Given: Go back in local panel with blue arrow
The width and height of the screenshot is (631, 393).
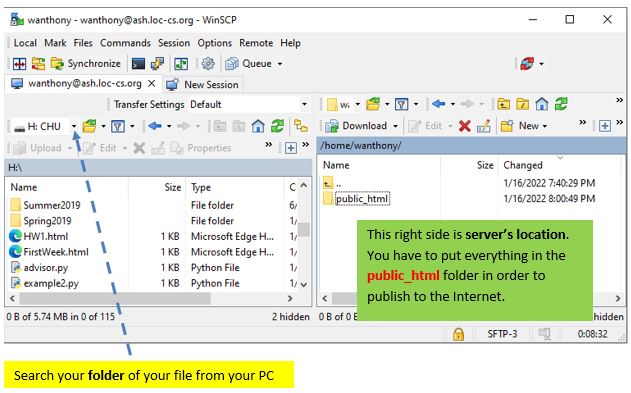Looking at the screenshot, I should click(155, 126).
